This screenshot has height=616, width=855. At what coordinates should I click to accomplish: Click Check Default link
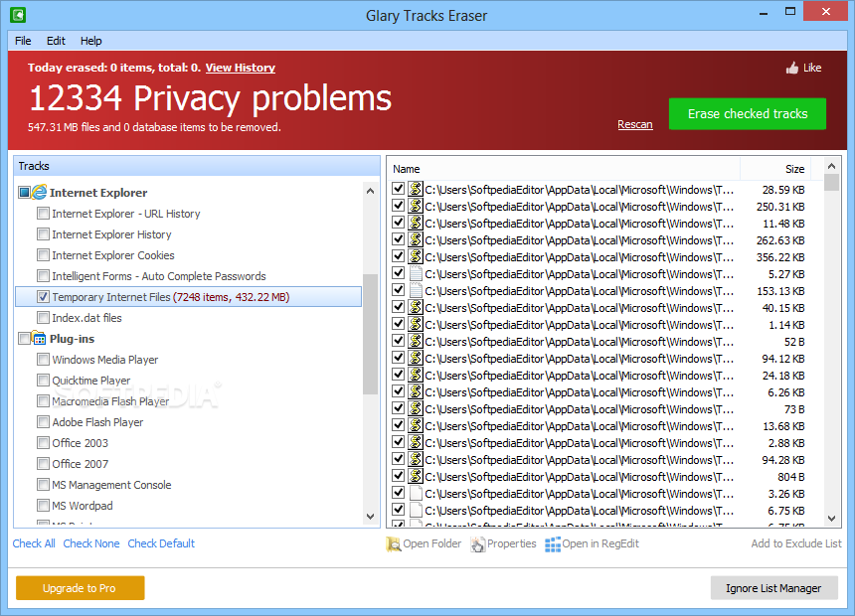[x=161, y=543]
